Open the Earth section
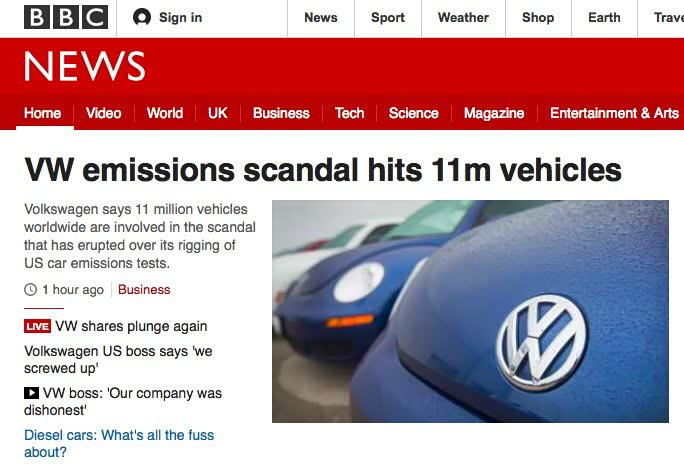Screen dimensions: 684x473 pyautogui.click(x=604, y=17)
